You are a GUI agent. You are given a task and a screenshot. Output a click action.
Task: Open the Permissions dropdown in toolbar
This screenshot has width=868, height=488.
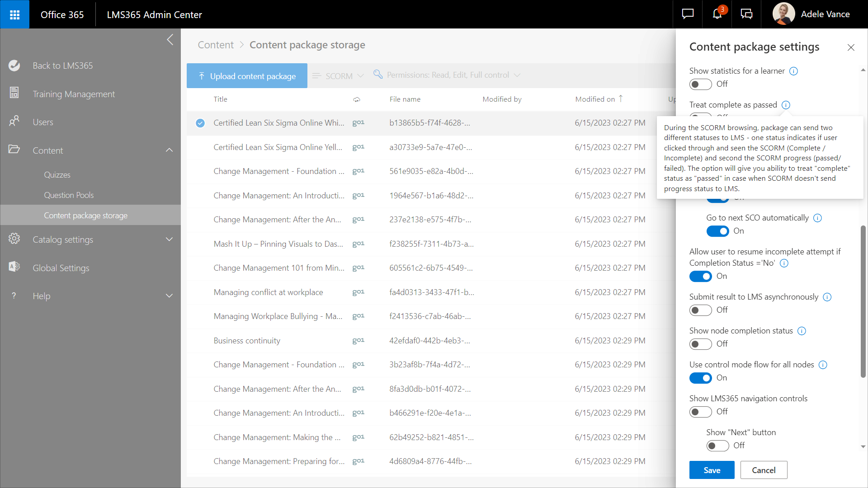[x=448, y=75]
